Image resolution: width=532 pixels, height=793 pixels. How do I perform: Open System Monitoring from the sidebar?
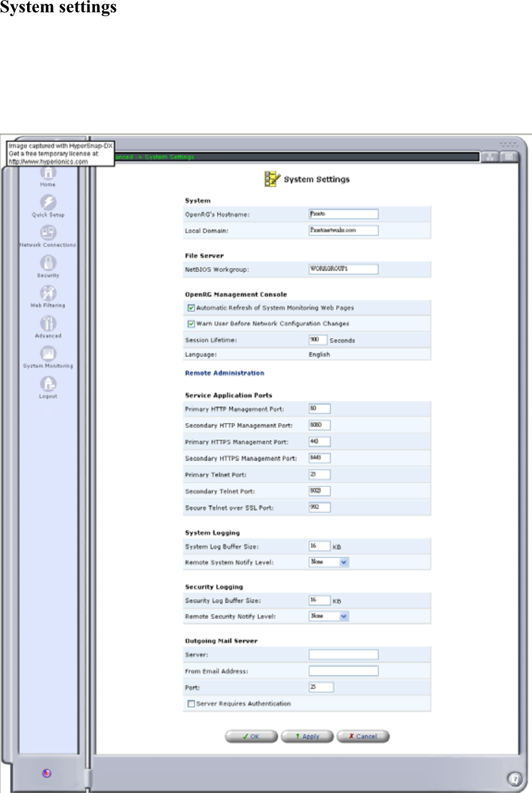(x=48, y=354)
